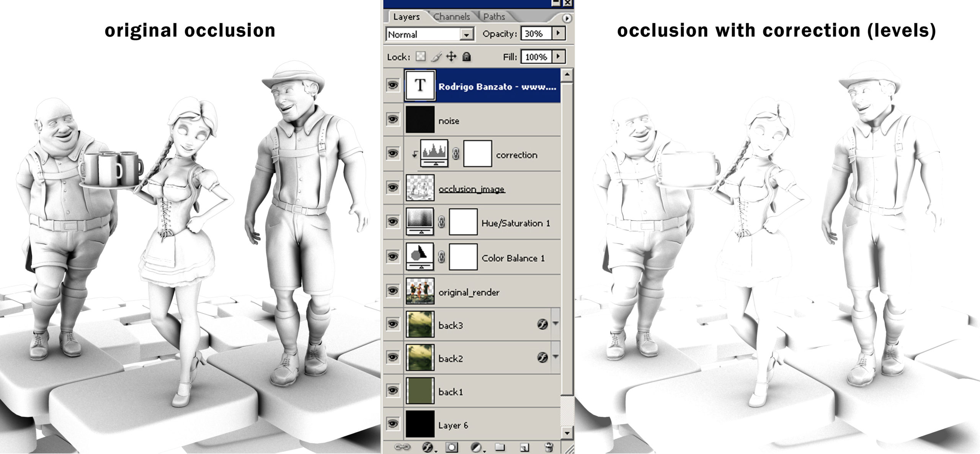Click the Create new layer icon
Viewport: 980px width, 454px height.
click(x=524, y=447)
